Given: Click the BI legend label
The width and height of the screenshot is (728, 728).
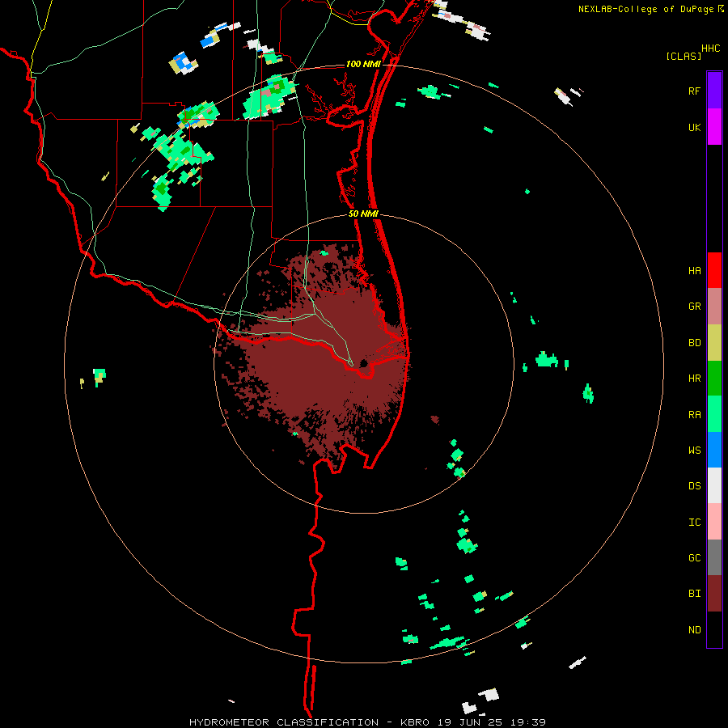Looking at the screenshot, I should pyautogui.click(x=694, y=594).
